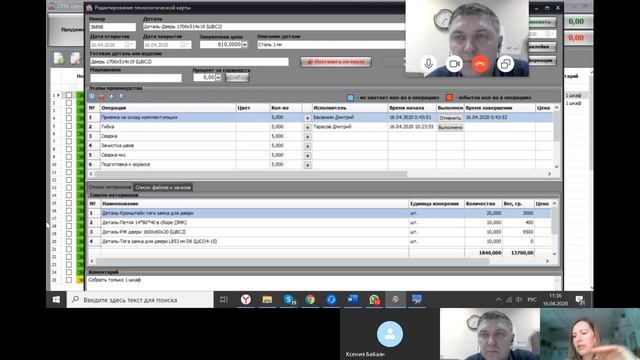Image resolution: width=640 pixels, height=360 pixels.
Task: Open the opening date picker dropdown
Action: (128, 44)
